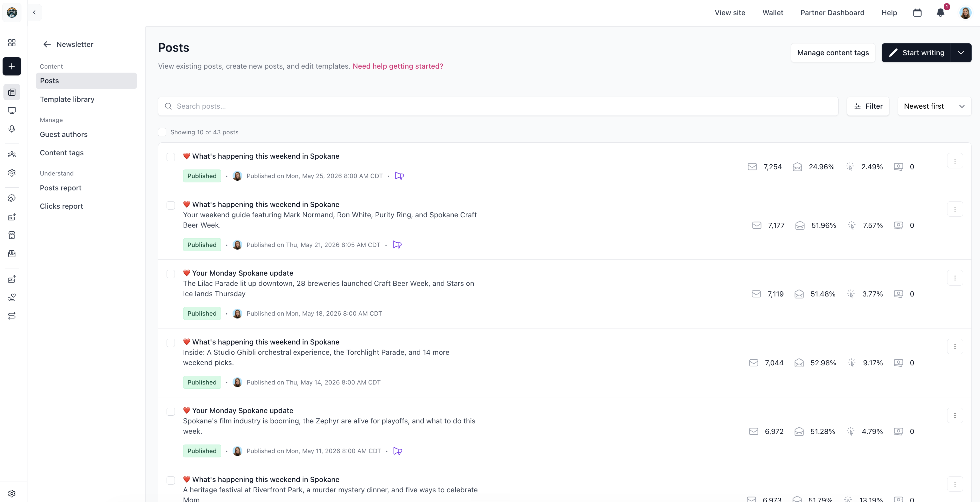Open the automations gear-play icon in the sidebar
980x502 pixels.
(x=12, y=173)
